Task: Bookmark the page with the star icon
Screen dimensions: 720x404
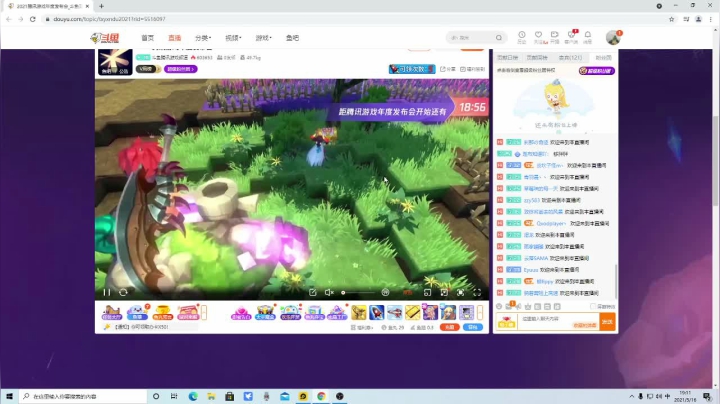Action: pos(671,19)
